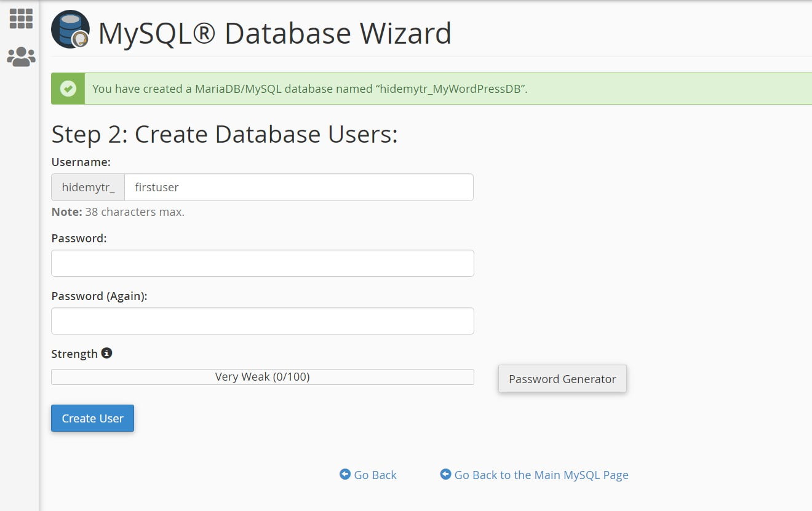The height and width of the screenshot is (511, 812).
Task: Follow the Go Back link
Action: click(375, 475)
